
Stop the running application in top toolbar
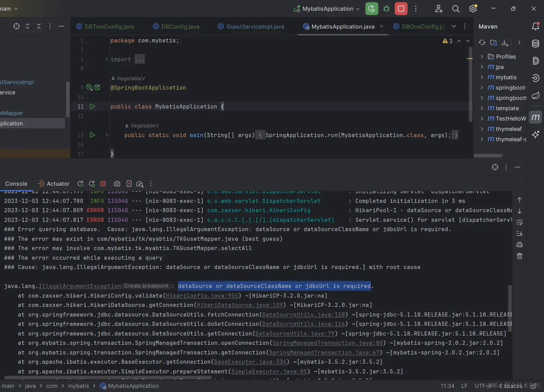pyautogui.click(x=401, y=9)
